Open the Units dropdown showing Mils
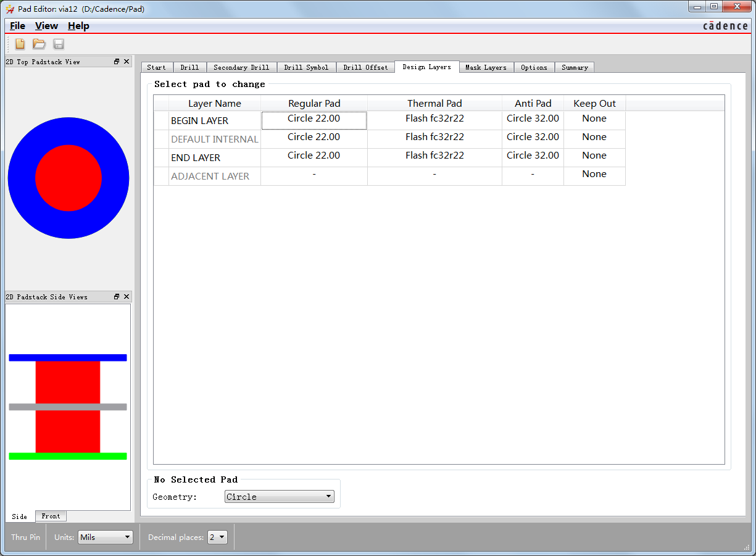This screenshot has width=756, height=556. [x=106, y=537]
